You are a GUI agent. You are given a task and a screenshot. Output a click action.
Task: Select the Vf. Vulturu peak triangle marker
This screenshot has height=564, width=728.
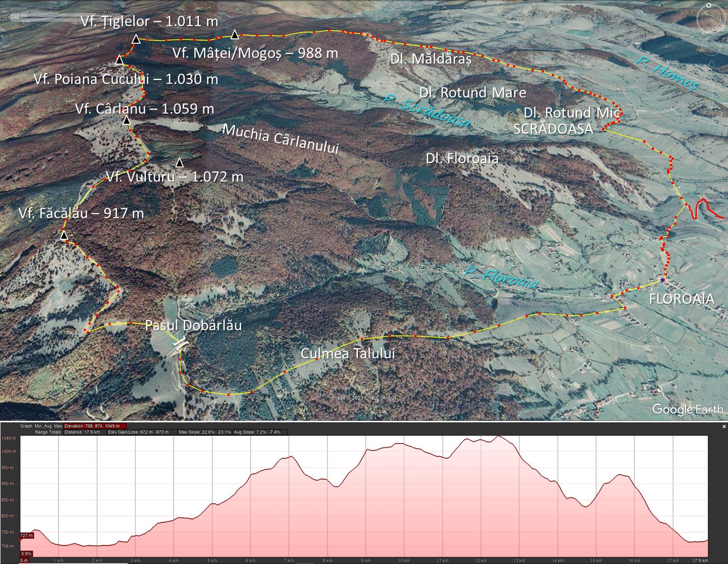coord(179,162)
